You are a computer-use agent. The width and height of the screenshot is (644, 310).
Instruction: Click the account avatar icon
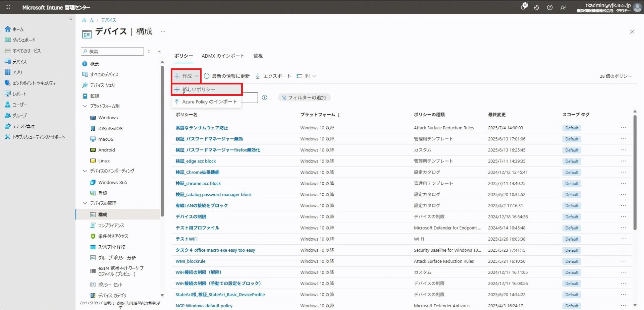(637, 7)
